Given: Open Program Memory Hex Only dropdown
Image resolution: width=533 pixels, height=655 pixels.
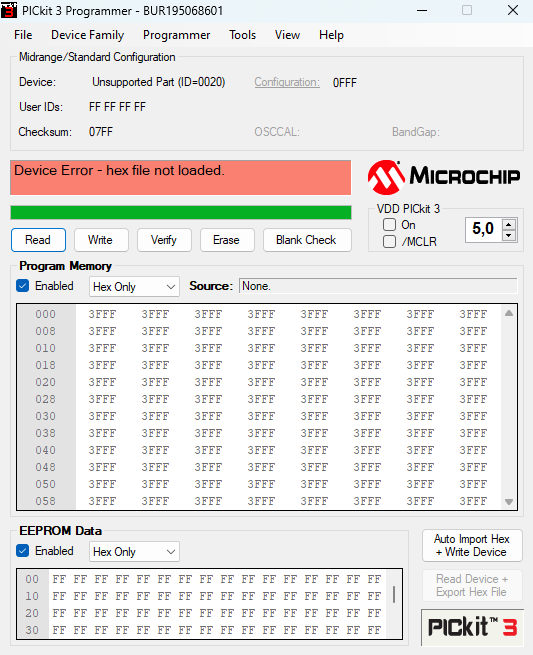Looking at the screenshot, I should pyautogui.click(x=134, y=287).
